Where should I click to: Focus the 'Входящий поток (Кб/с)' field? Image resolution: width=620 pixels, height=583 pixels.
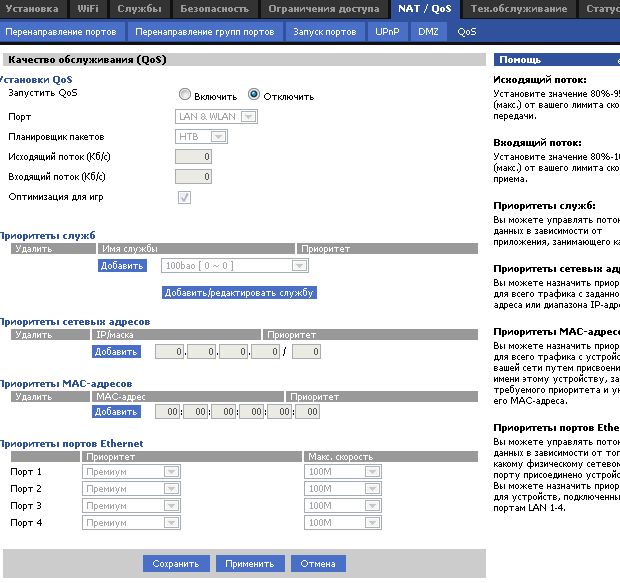point(193,177)
